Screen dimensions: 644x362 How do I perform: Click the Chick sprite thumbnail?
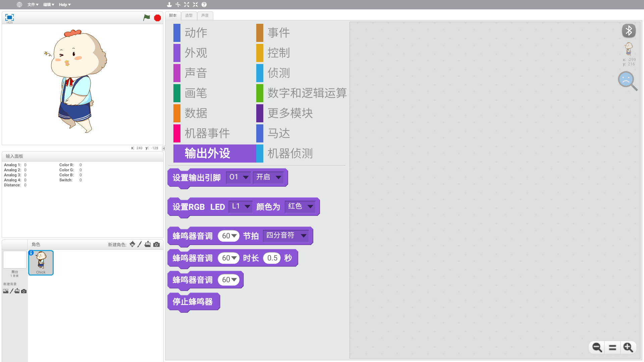tap(41, 262)
